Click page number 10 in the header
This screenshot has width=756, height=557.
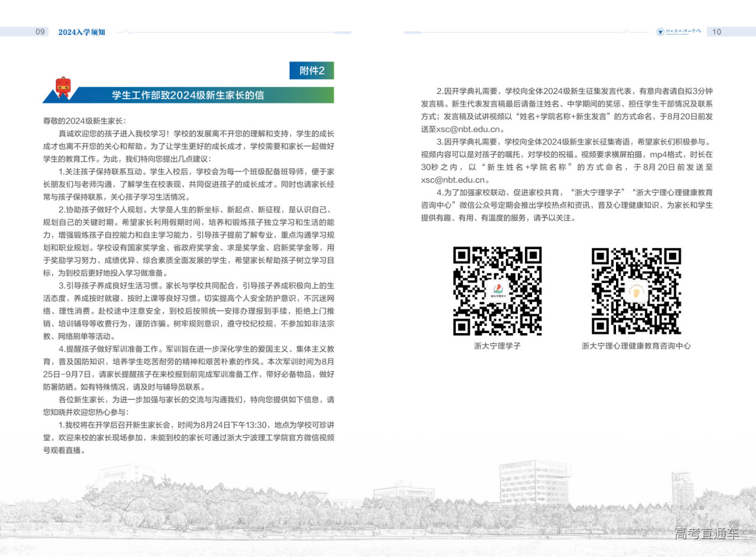click(x=716, y=32)
